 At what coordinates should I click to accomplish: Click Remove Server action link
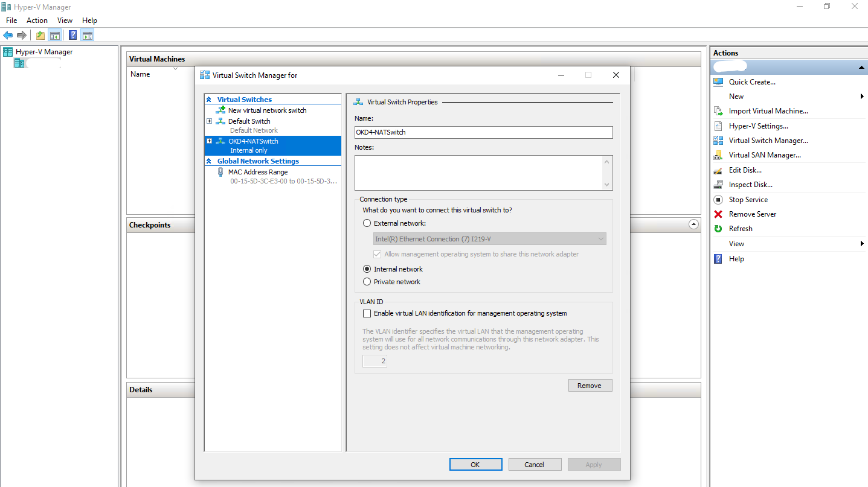pyautogui.click(x=753, y=214)
